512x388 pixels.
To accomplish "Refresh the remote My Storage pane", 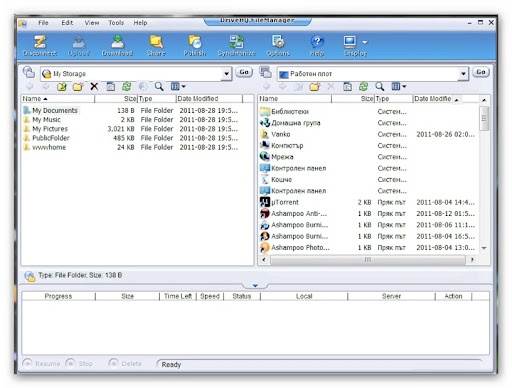I will (127, 87).
